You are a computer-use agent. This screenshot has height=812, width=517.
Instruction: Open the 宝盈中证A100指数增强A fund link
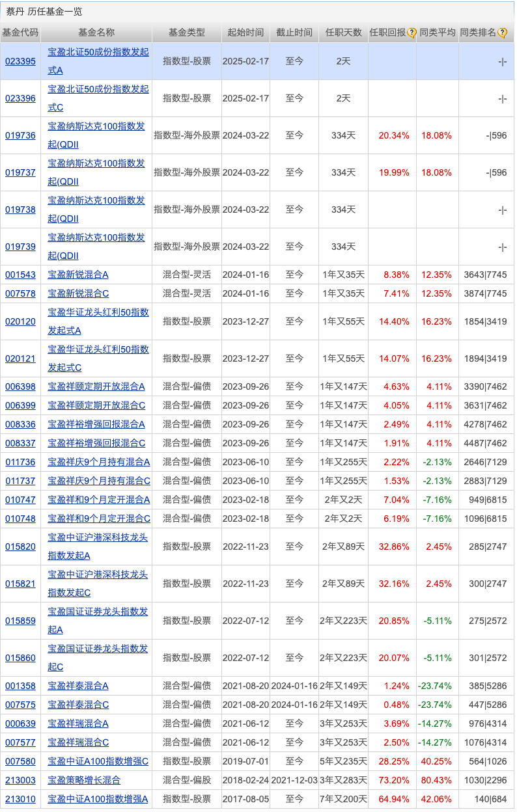[98, 798]
